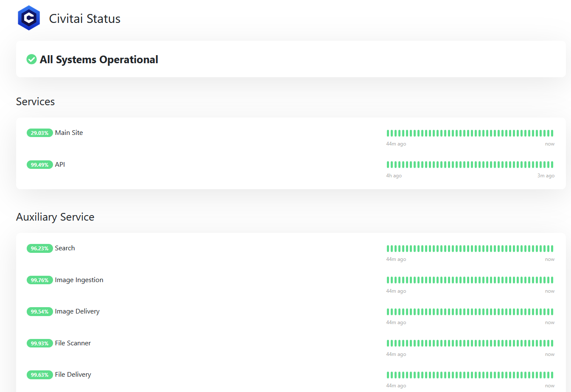Select the File Scanner service name
571x392 pixels.
point(73,343)
